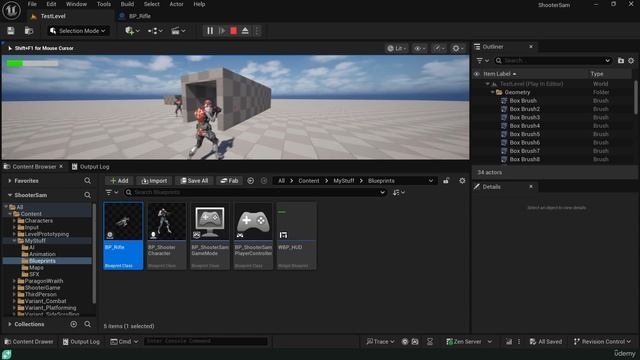Expand the Favorites section

coord(9,180)
